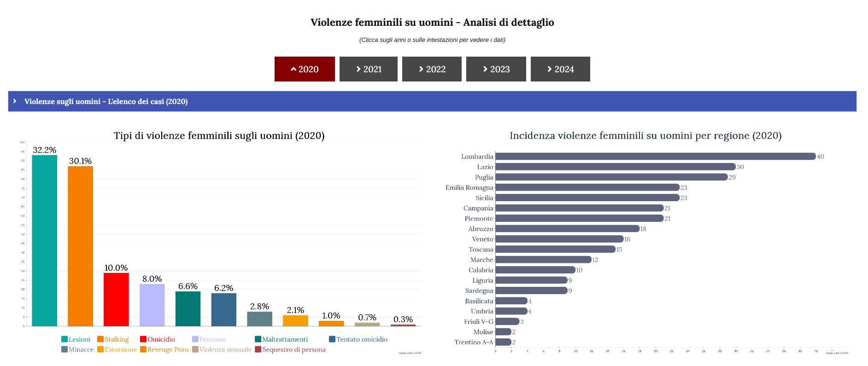This screenshot has width=868, height=366.
Task: Click the 2.1% Estorsione bar
Action: [295, 321]
